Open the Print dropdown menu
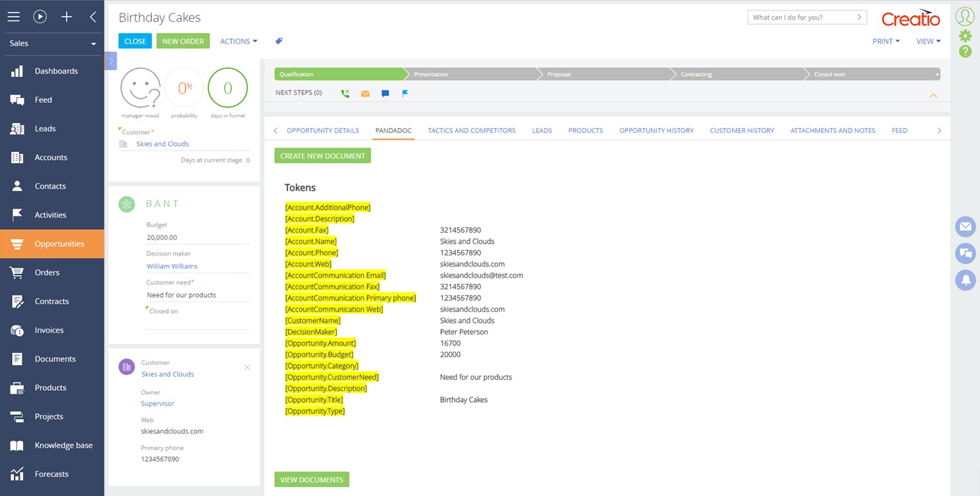This screenshot has width=980, height=496. (x=885, y=41)
